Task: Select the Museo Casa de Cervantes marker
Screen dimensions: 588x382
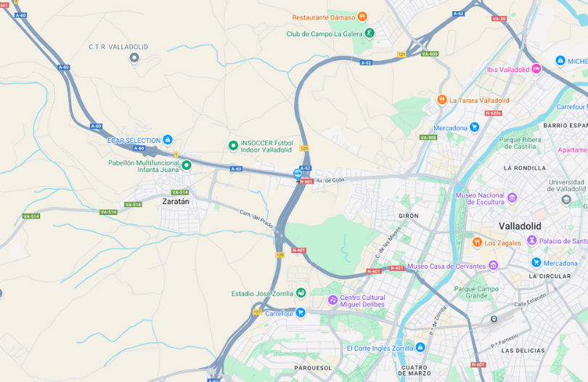Action: pyautogui.click(x=494, y=266)
